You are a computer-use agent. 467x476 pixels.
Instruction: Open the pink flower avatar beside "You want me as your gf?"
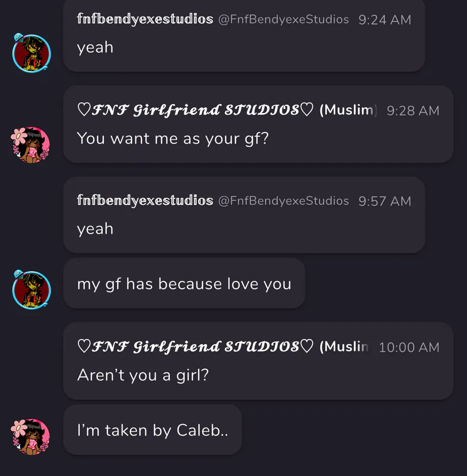click(x=31, y=144)
